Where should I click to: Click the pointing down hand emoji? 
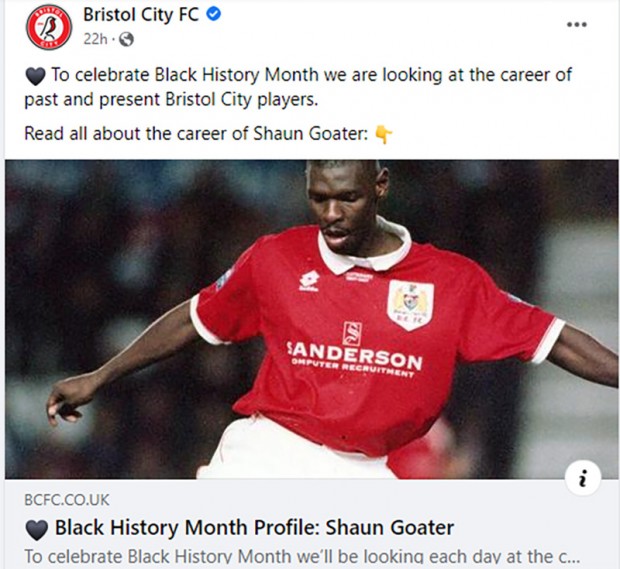pyautogui.click(x=383, y=134)
